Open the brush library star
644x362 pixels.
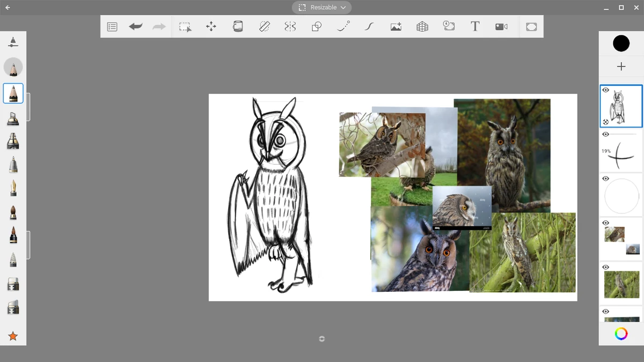pyautogui.click(x=13, y=336)
